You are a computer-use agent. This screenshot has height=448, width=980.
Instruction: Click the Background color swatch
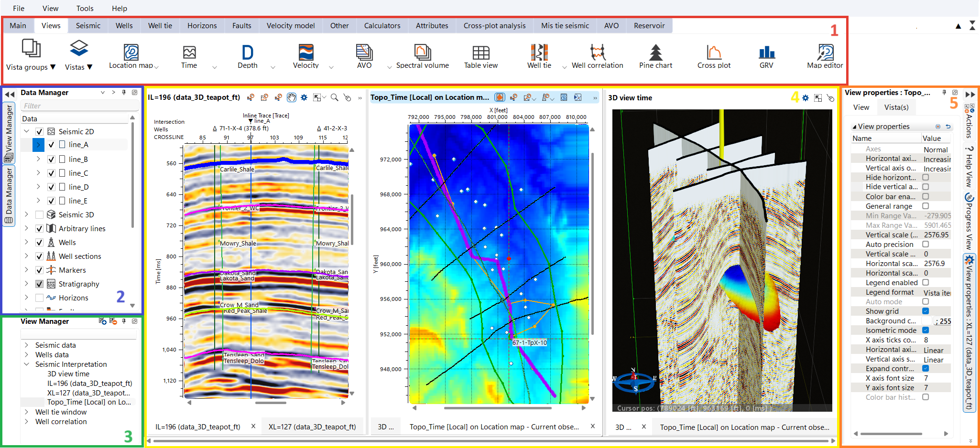pos(927,321)
